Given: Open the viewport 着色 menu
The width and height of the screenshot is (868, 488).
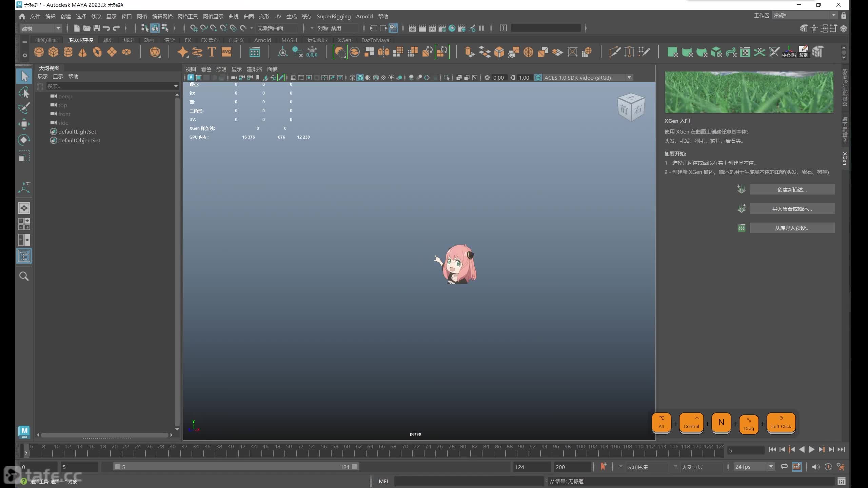Looking at the screenshot, I should pos(206,69).
